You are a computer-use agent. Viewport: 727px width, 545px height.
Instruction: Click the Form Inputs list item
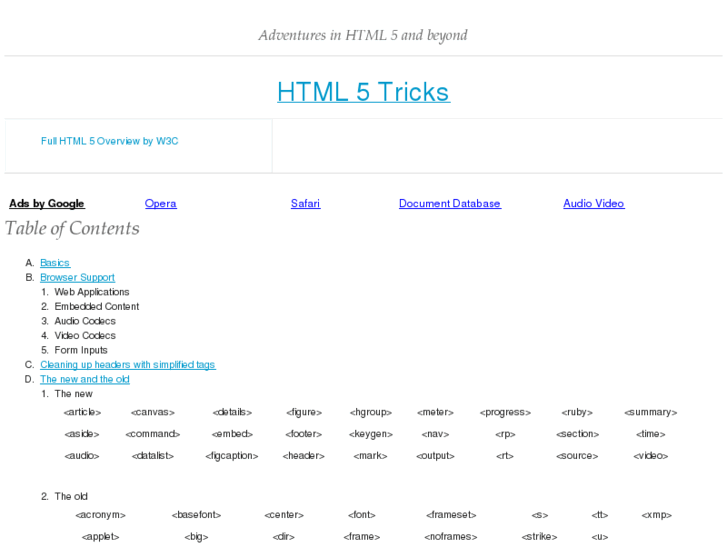[x=81, y=350]
